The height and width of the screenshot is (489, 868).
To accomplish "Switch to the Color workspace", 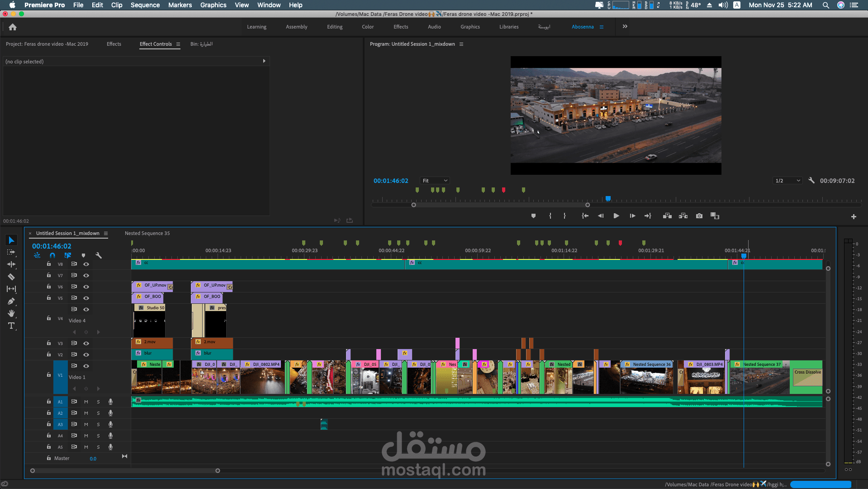I will (368, 27).
